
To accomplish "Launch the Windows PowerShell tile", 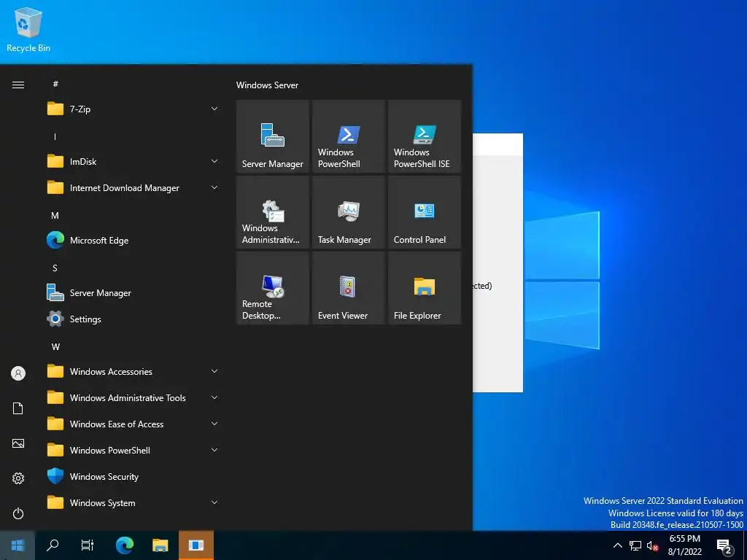I will (x=348, y=136).
